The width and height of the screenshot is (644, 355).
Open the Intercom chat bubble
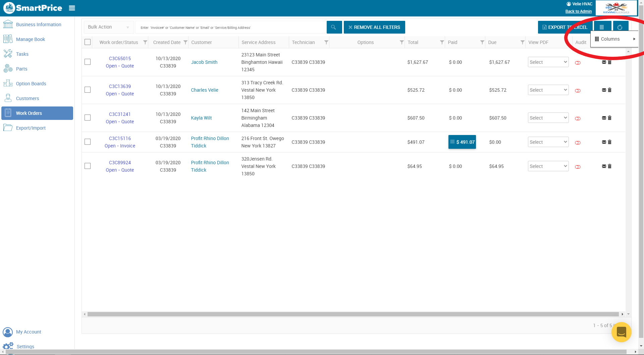coord(621,332)
